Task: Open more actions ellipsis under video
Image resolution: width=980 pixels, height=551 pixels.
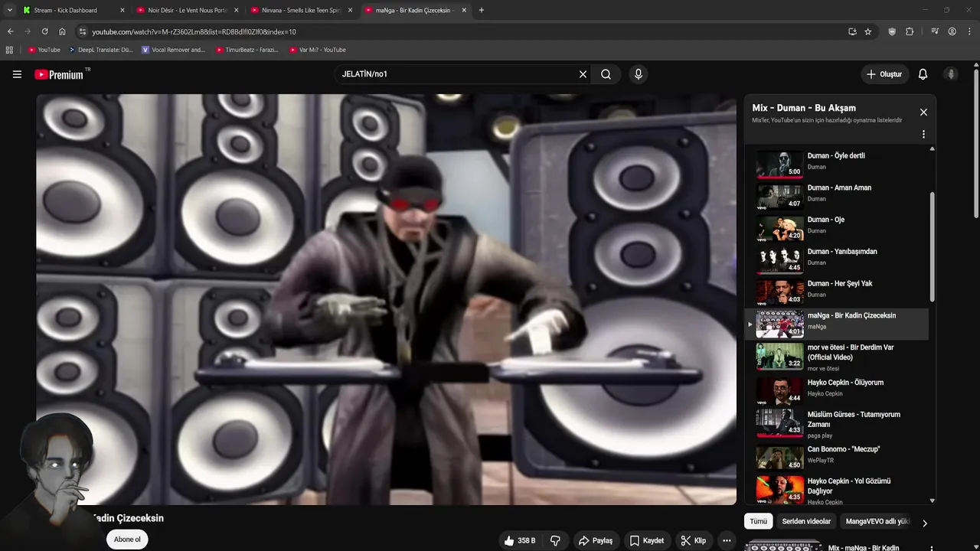Action: pos(727,540)
